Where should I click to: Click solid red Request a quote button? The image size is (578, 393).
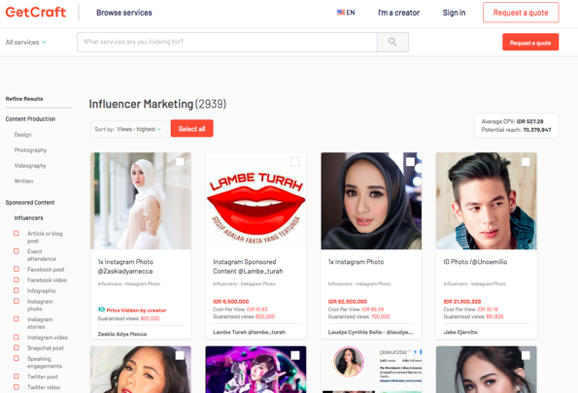pyautogui.click(x=530, y=42)
